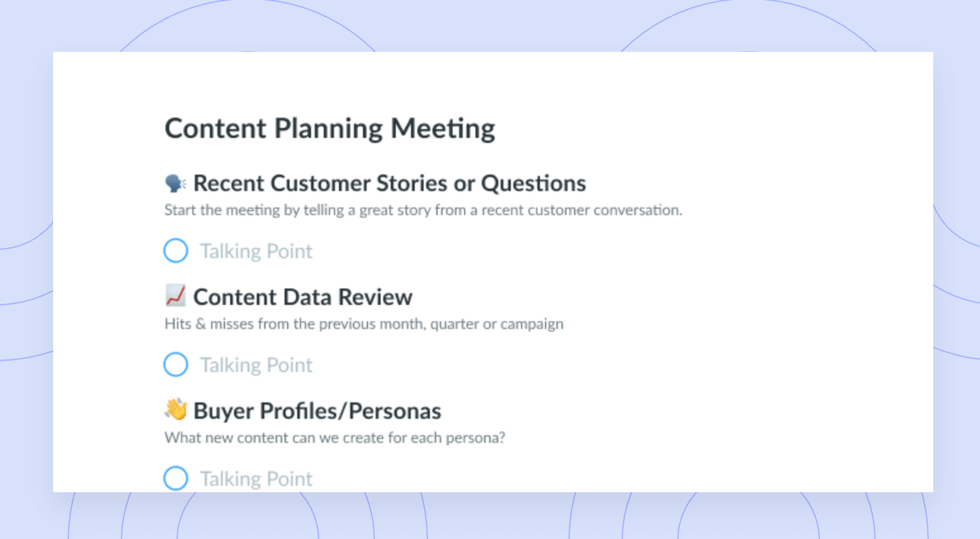Click the speaking head emoji icon
Image resolution: width=980 pixels, height=539 pixels.
pos(175,183)
